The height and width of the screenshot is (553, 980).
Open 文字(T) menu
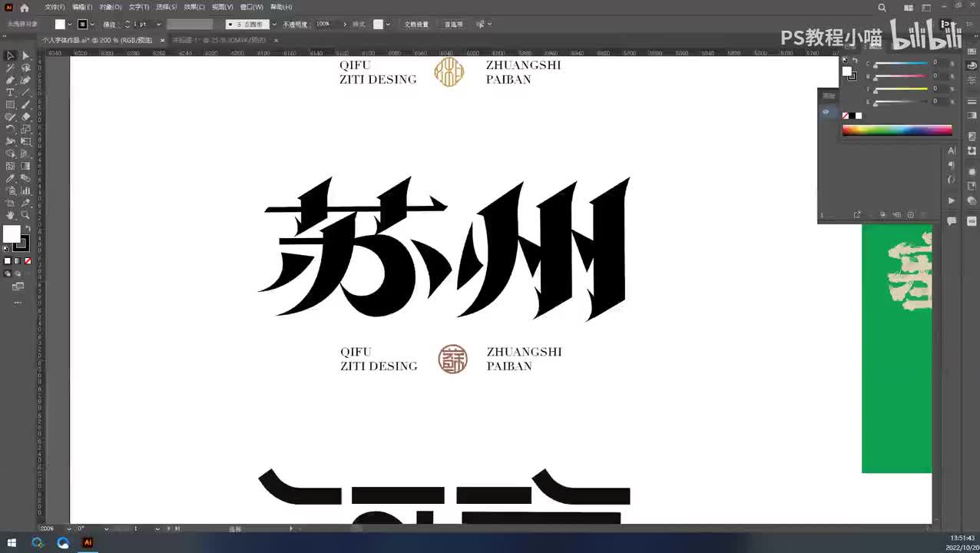[139, 7]
